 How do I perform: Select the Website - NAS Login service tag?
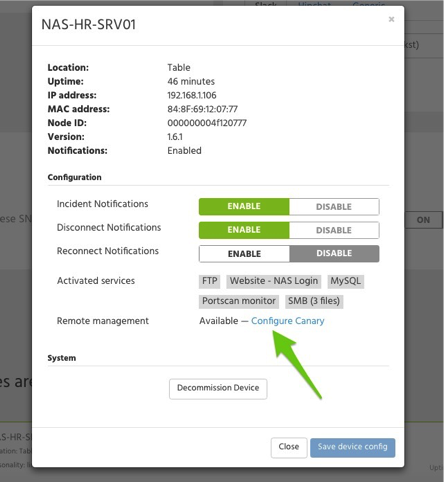pyautogui.click(x=274, y=281)
